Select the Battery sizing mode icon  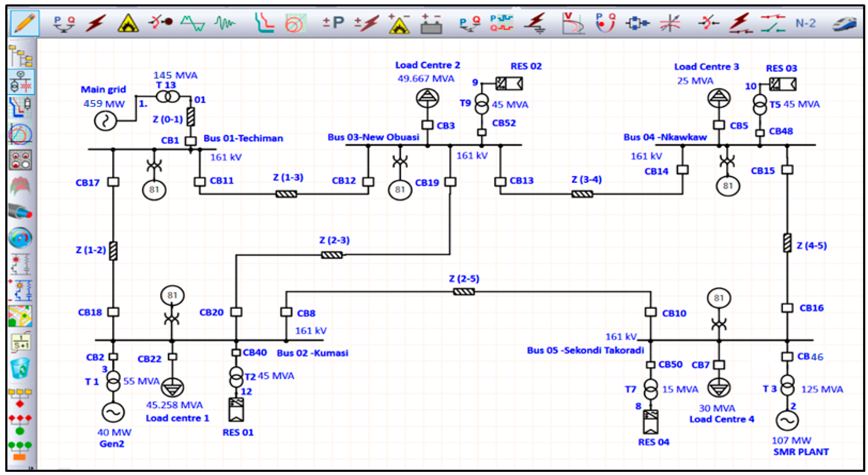click(431, 24)
